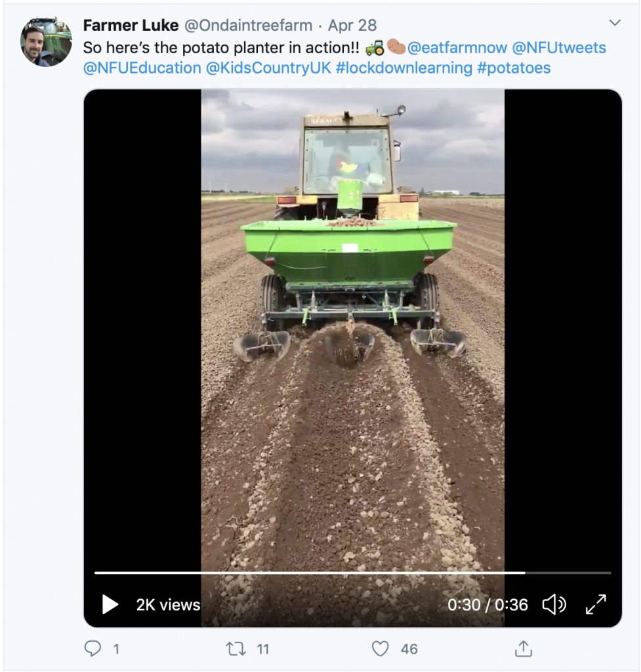The image size is (641, 672).
Task: Play the potato planter video
Action: (110, 604)
